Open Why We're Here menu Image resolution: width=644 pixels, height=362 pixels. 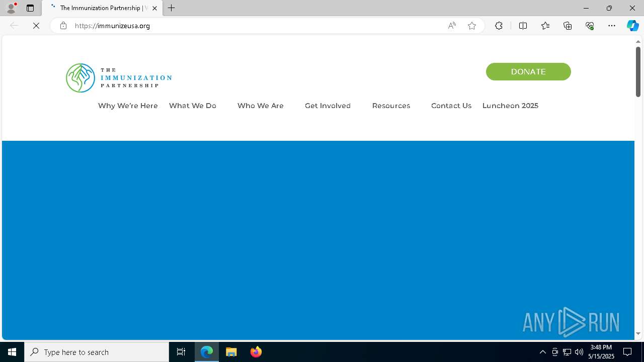pos(128,106)
